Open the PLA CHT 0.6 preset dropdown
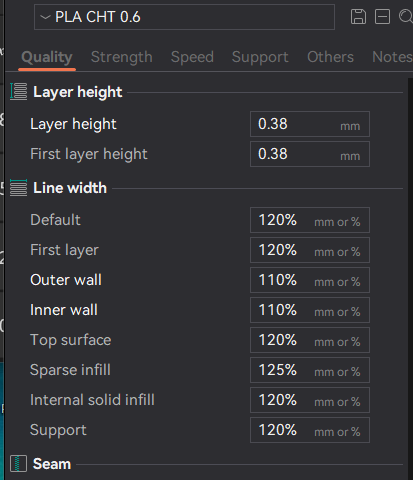The height and width of the screenshot is (480, 413). tap(184, 17)
